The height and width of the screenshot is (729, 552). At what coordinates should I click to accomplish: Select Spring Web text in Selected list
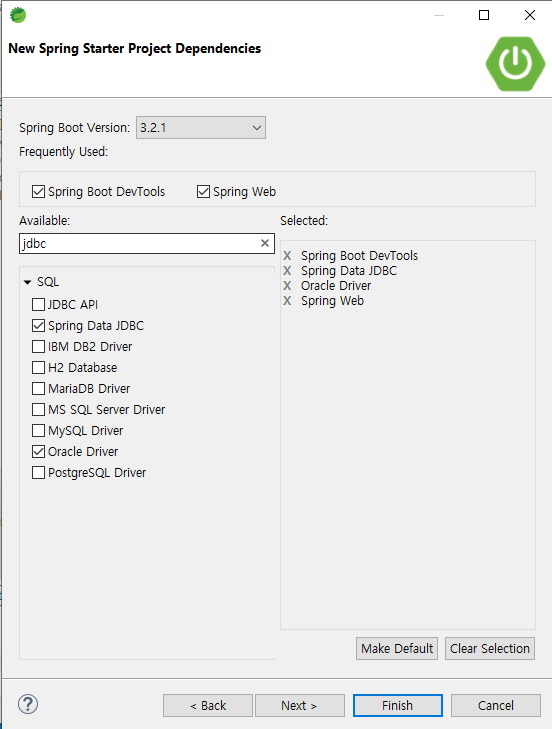(x=332, y=301)
